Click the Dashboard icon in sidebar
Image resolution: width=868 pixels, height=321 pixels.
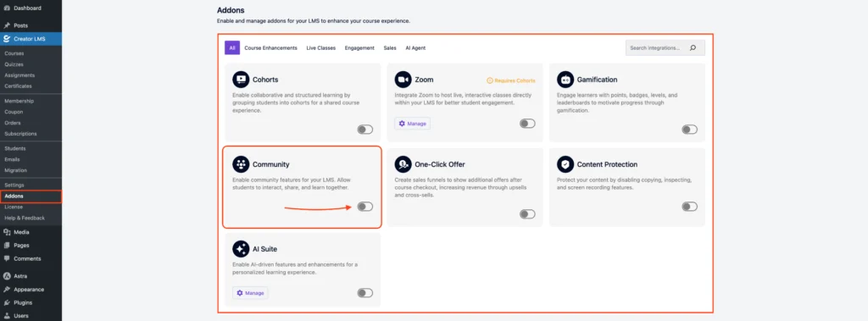[x=7, y=8]
